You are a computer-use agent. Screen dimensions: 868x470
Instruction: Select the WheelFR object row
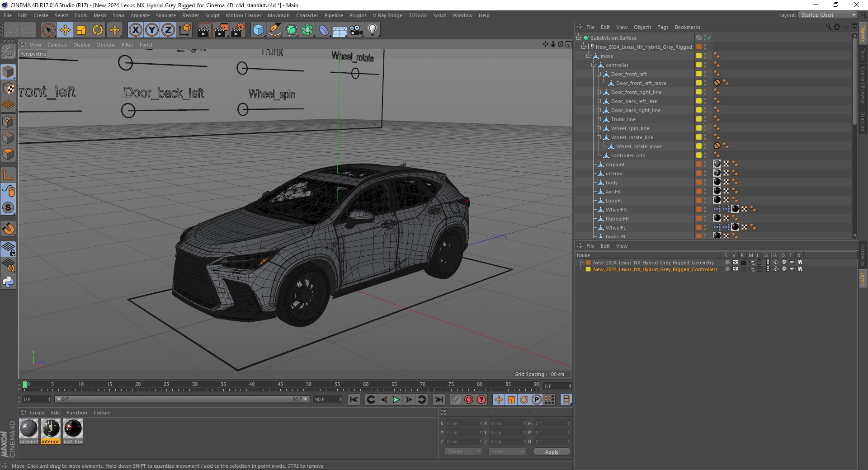point(616,210)
